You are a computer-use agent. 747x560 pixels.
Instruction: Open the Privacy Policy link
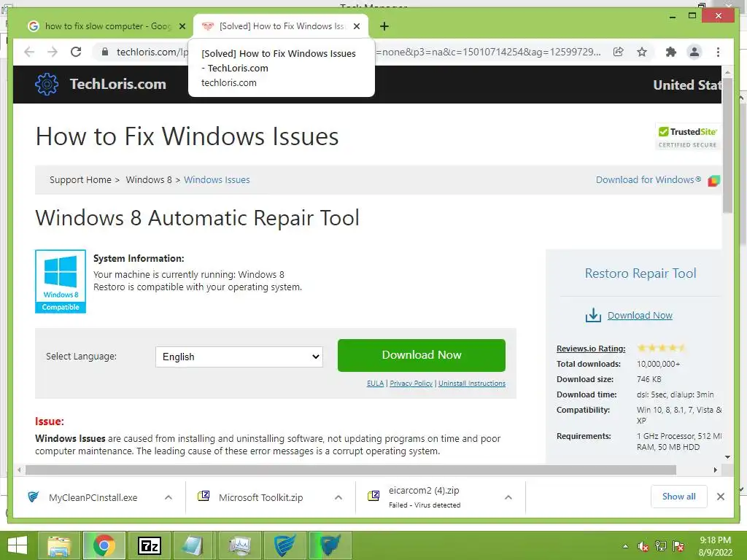pyautogui.click(x=411, y=384)
